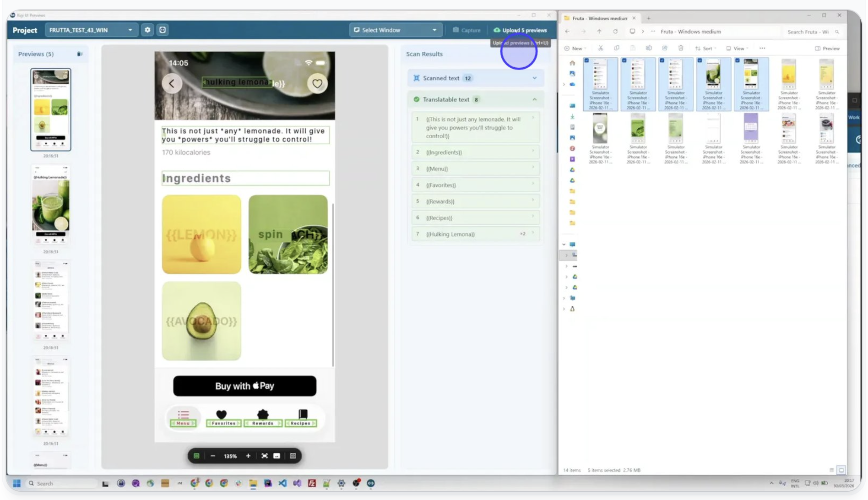Select {{Hulking Lemona}} translatable text row
Image resolution: width=868 pixels, height=500 pixels.
[x=475, y=234]
